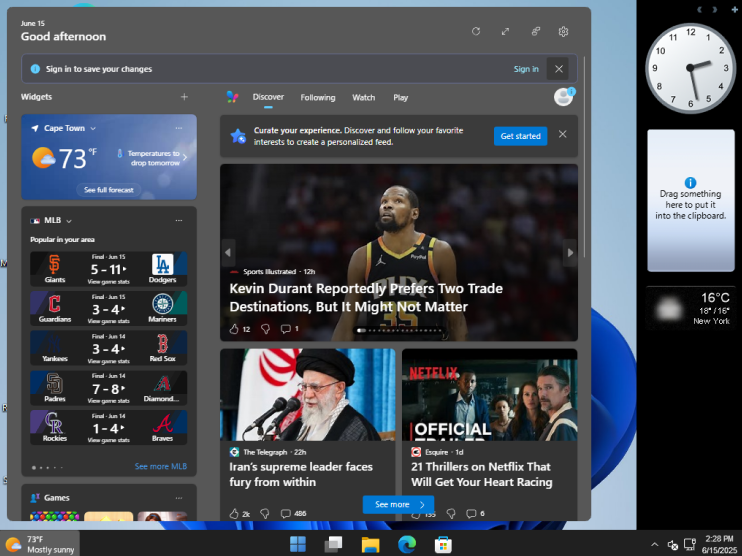This screenshot has width=742, height=556.
Task: Open Iran's supreme leader article thumbnail
Action: [308, 395]
